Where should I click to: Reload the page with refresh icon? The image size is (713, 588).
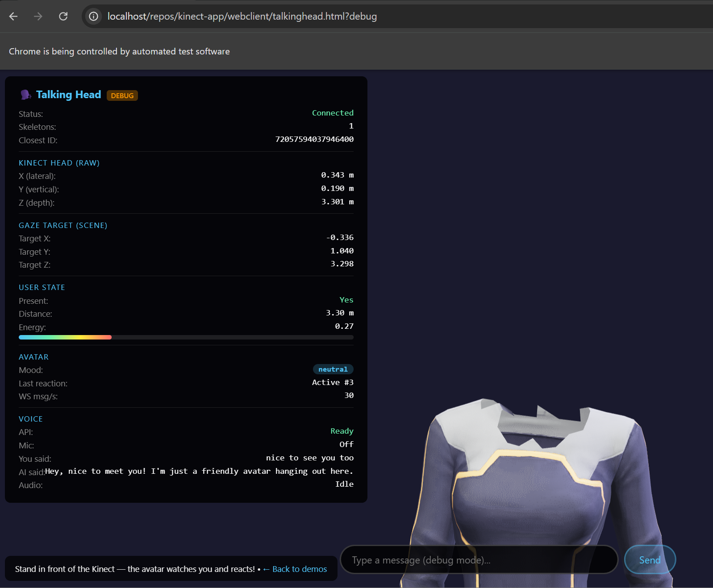point(63,17)
